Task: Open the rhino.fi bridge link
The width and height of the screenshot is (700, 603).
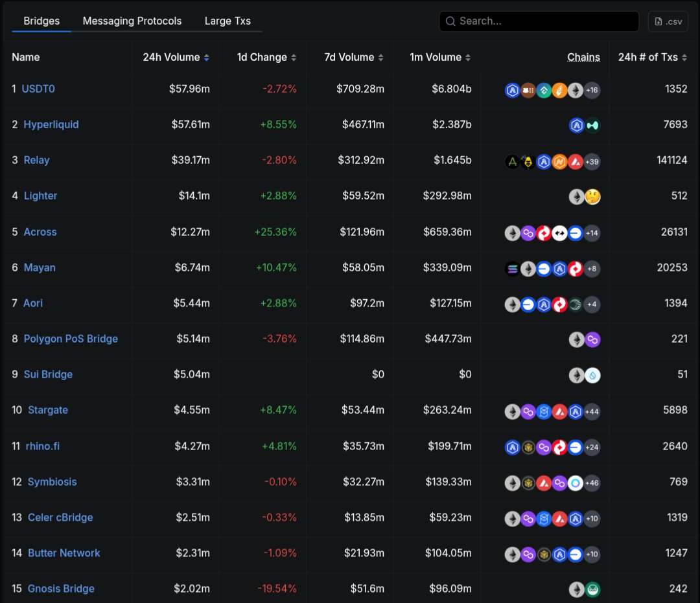Action: click(x=42, y=446)
